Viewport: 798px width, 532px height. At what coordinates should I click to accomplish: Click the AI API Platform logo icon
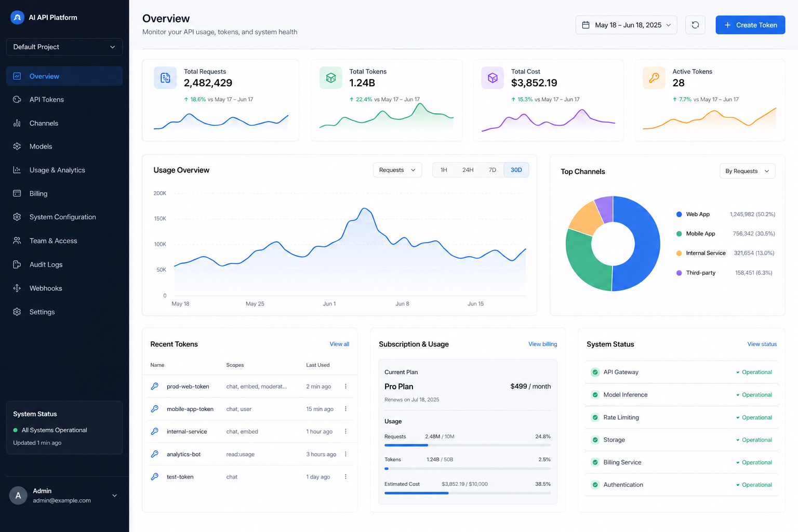click(x=17, y=18)
